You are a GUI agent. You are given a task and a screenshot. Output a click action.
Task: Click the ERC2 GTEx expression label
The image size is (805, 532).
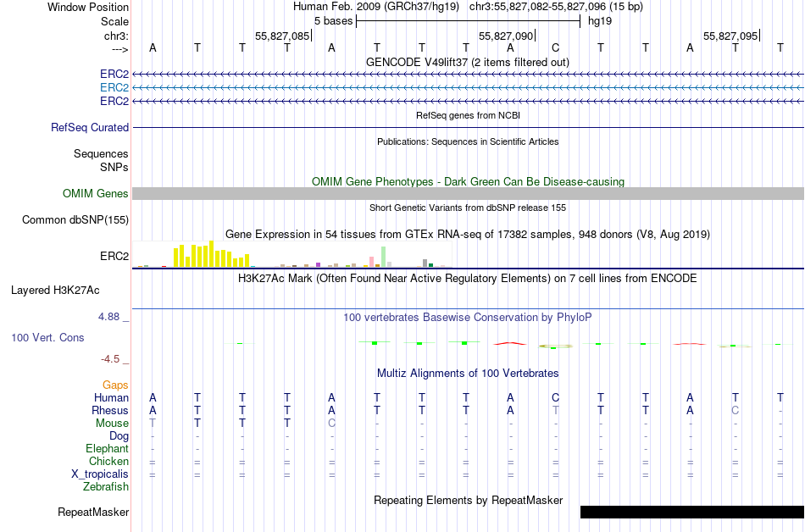point(114,256)
